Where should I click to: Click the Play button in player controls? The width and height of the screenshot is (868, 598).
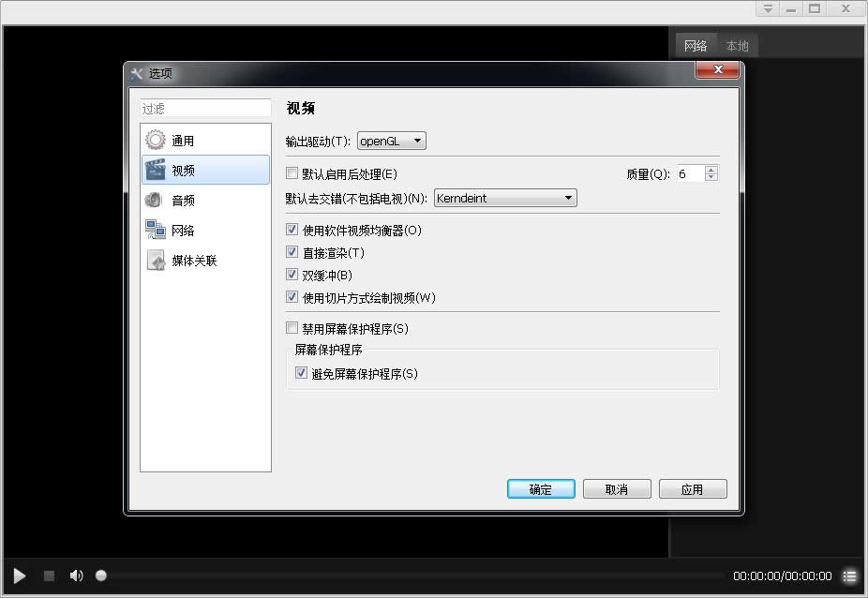tap(18, 576)
